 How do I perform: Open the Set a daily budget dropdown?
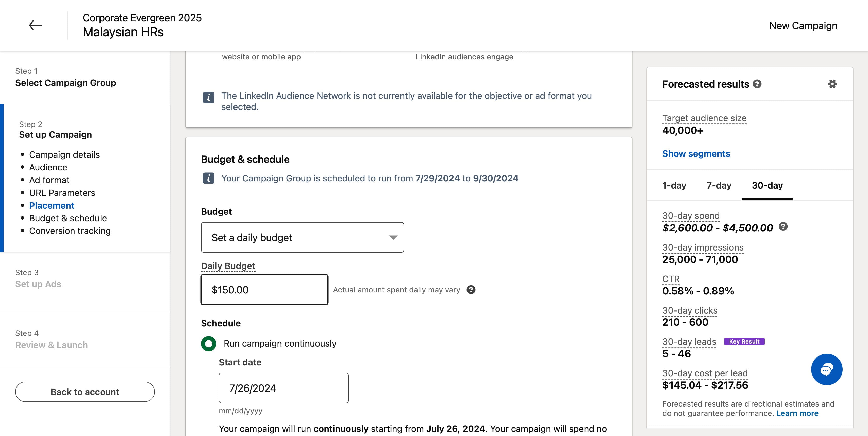(x=302, y=237)
